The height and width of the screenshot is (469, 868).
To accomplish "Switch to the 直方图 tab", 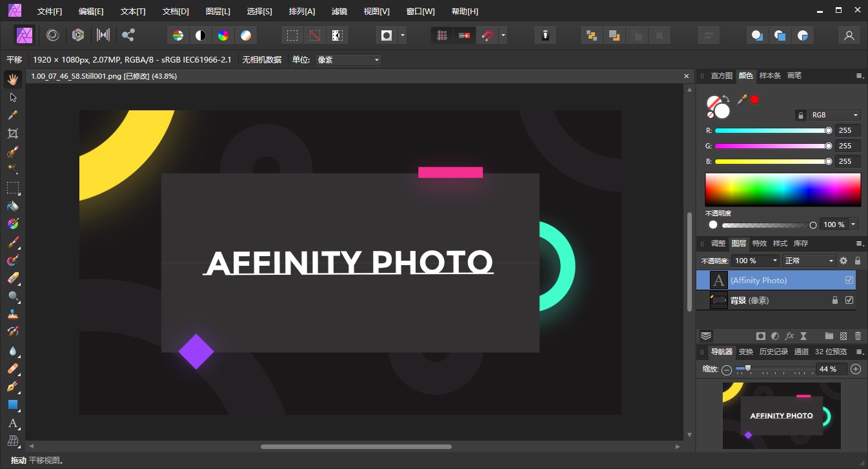I will click(722, 75).
